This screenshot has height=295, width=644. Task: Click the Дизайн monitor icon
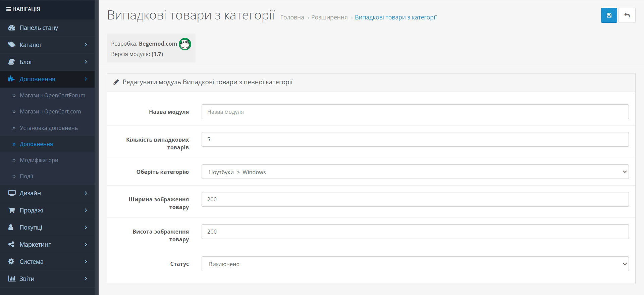12,193
